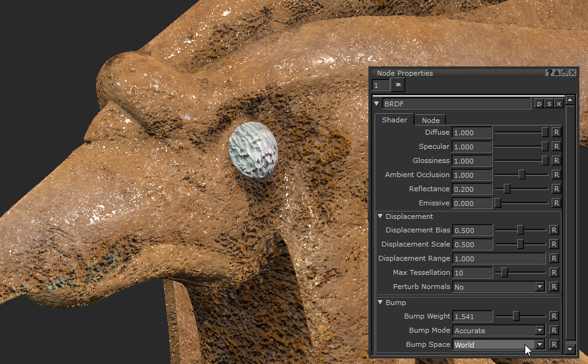Viewport: 588px width, 364px height.
Task: Select the Shader tab
Action: (x=394, y=120)
